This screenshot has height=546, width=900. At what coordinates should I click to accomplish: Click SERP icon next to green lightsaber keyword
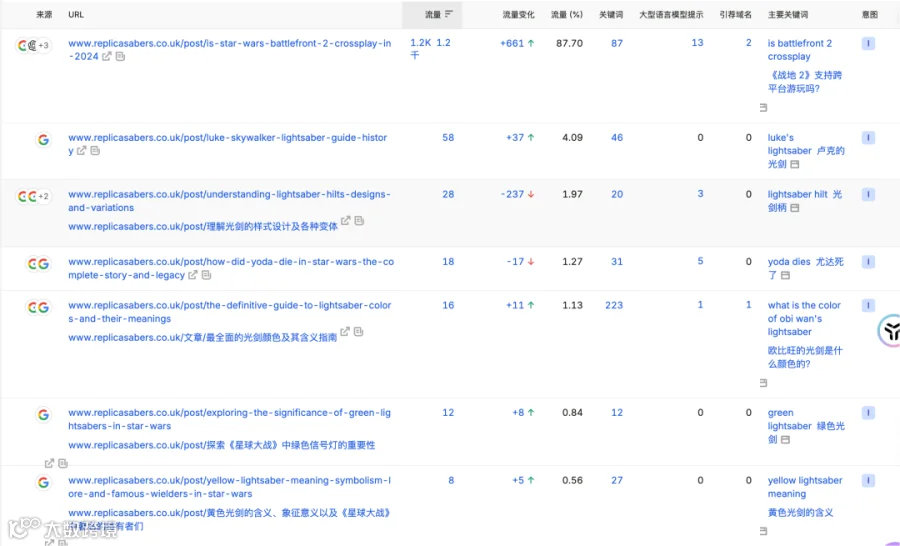click(785, 440)
